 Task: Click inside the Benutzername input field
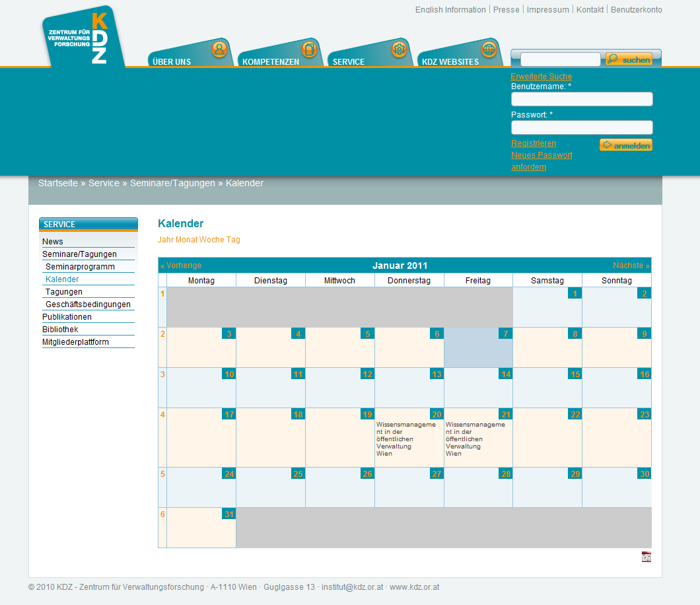(x=582, y=98)
